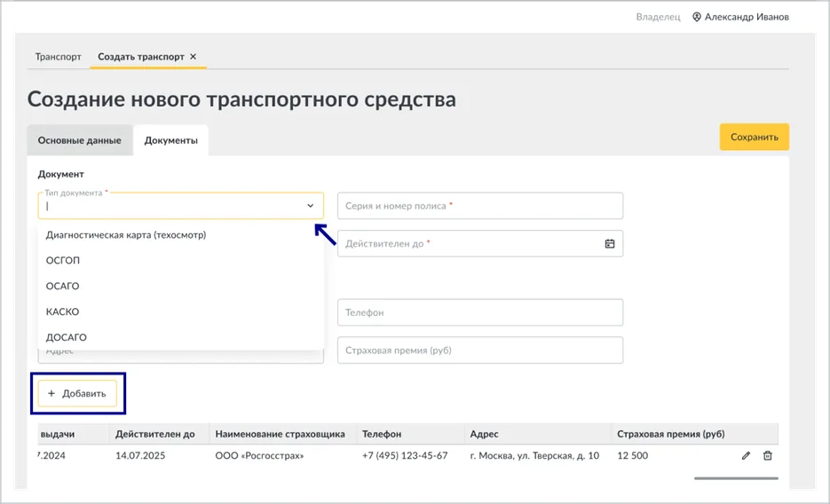This screenshot has height=504, width=830.
Task: Click the ООО «Росгосстрах» cell
Action: (x=259, y=455)
